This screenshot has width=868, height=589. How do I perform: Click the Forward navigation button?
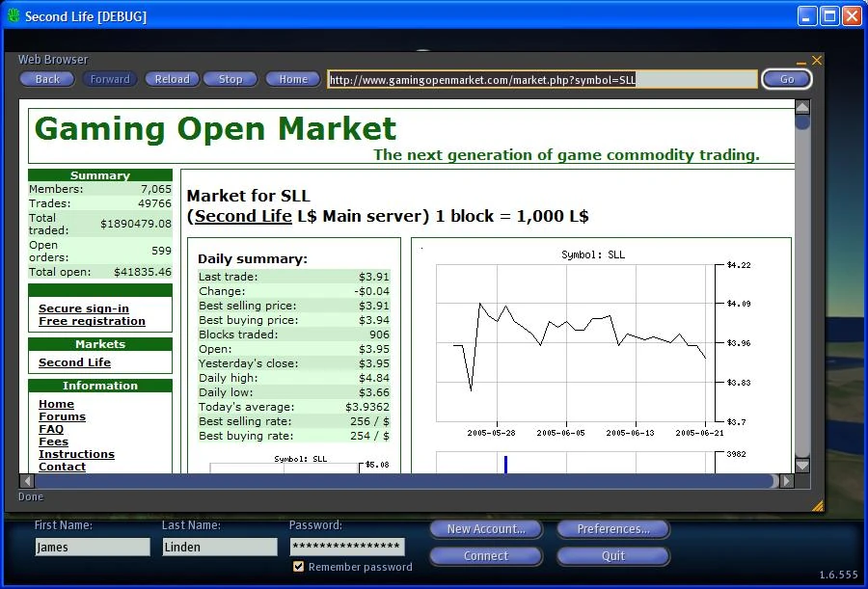[x=110, y=79]
